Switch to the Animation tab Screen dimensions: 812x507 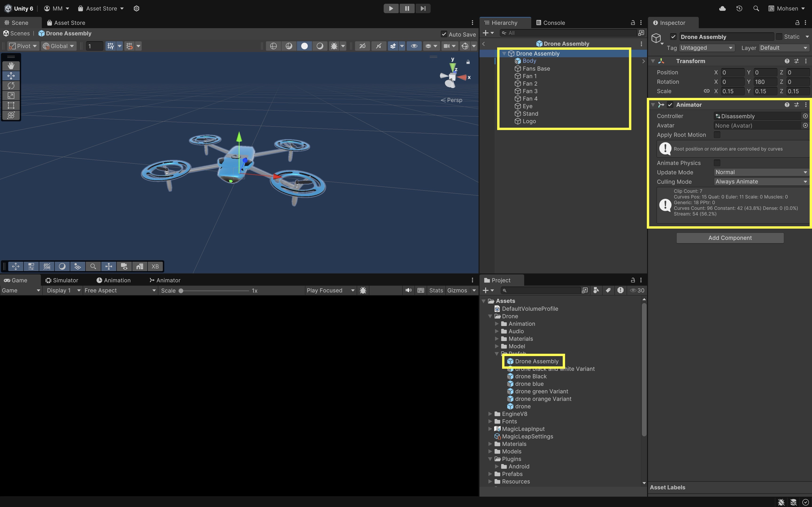113,280
